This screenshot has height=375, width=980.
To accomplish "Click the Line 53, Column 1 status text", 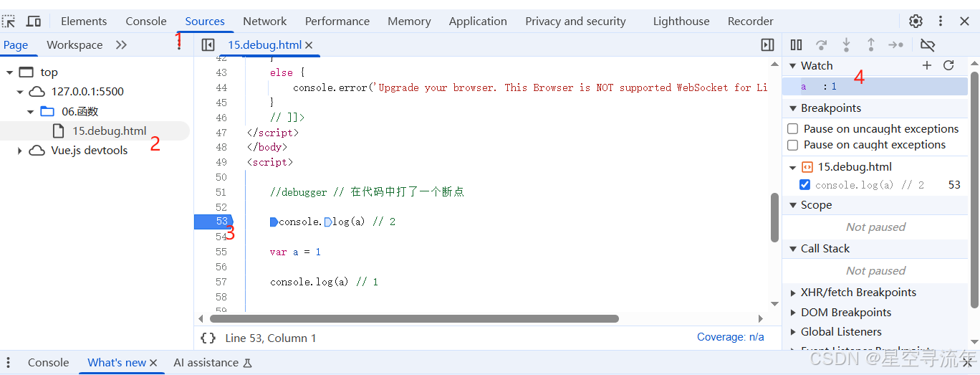I will tap(271, 338).
